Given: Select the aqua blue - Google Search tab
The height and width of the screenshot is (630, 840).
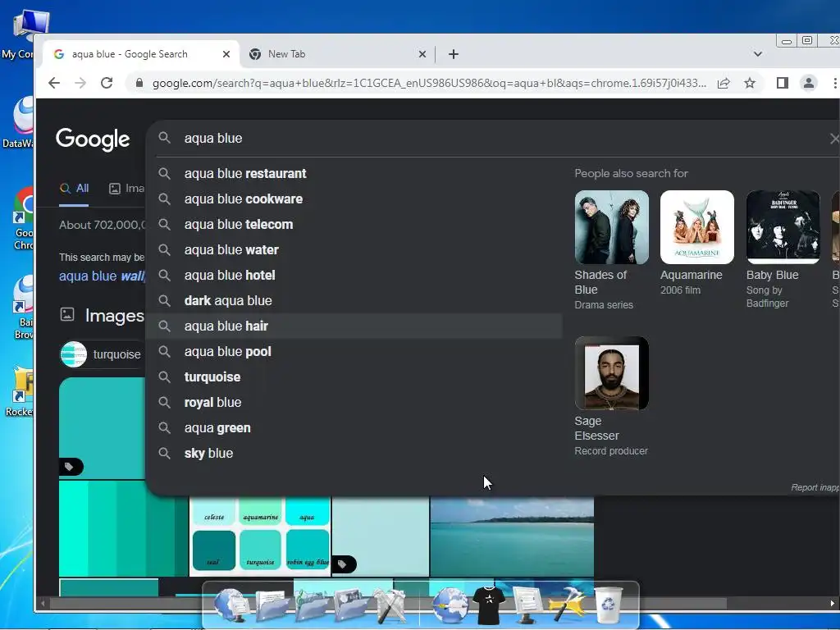Looking at the screenshot, I should (141, 54).
